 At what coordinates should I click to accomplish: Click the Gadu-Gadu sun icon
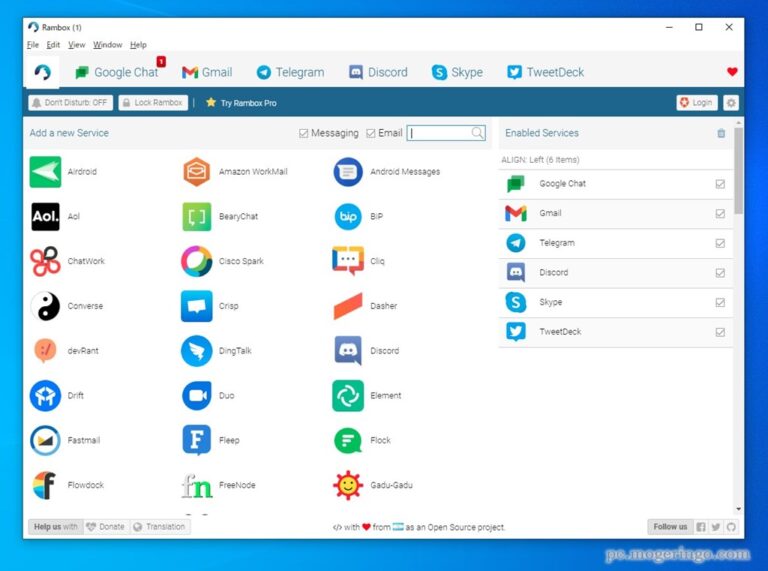(x=348, y=485)
